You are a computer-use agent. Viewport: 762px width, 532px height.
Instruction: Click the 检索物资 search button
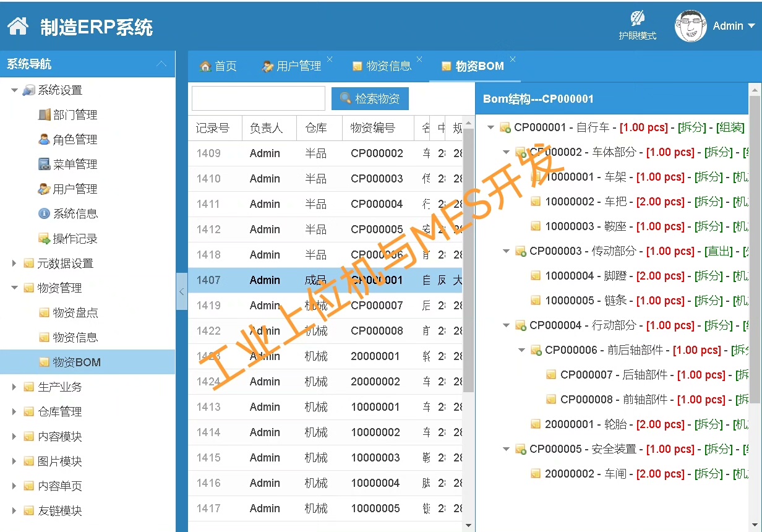pos(370,98)
